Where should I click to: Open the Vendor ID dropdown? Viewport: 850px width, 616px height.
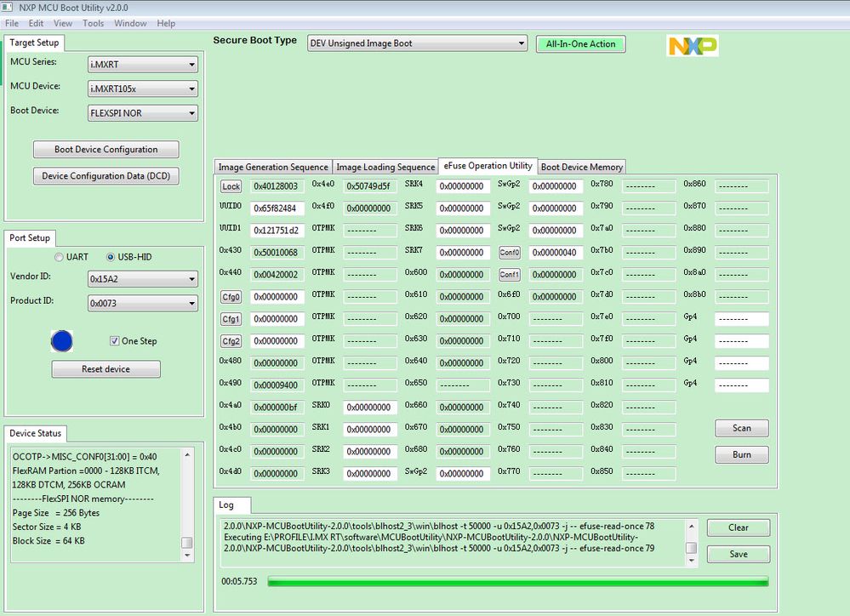[143, 279]
